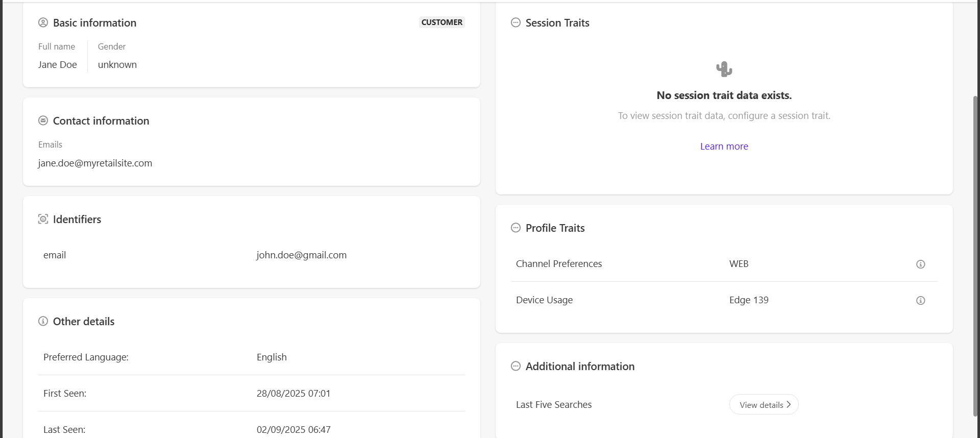Open info icon for Device Usage
The width and height of the screenshot is (980, 438).
[920, 300]
